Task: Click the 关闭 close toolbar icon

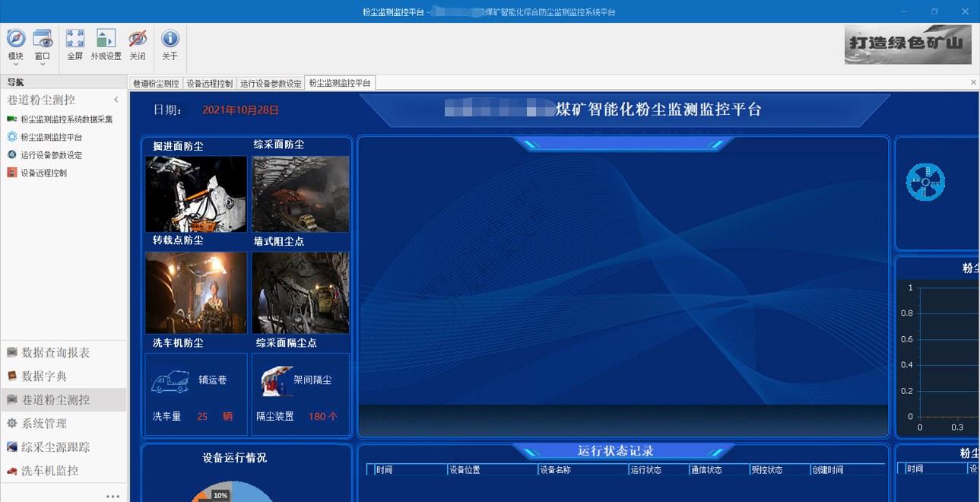Action: pos(136,38)
